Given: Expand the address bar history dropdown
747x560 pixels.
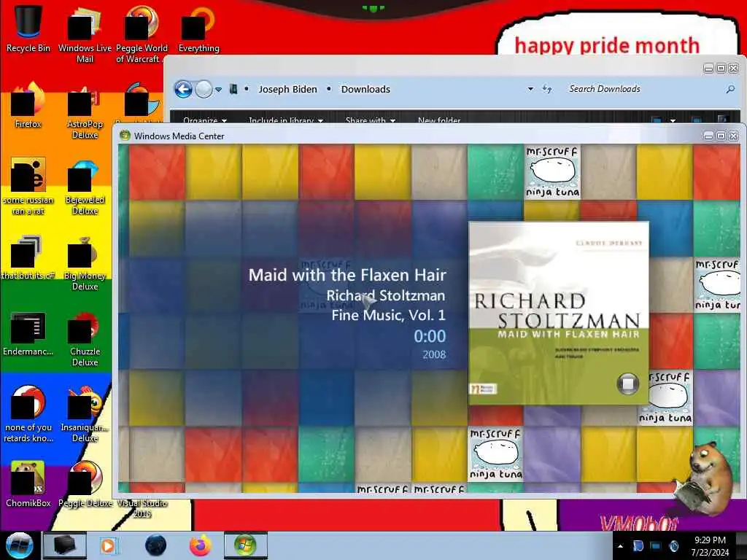Looking at the screenshot, I should 530,89.
